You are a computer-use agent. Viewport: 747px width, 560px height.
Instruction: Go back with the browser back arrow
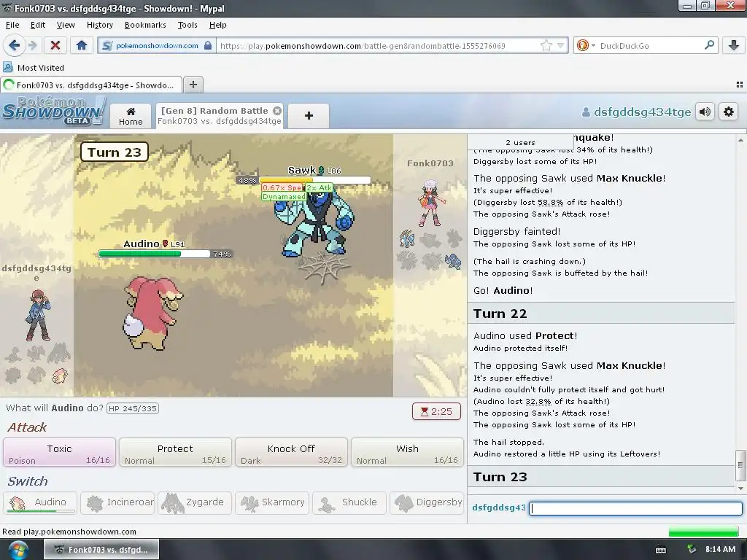[14, 45]
